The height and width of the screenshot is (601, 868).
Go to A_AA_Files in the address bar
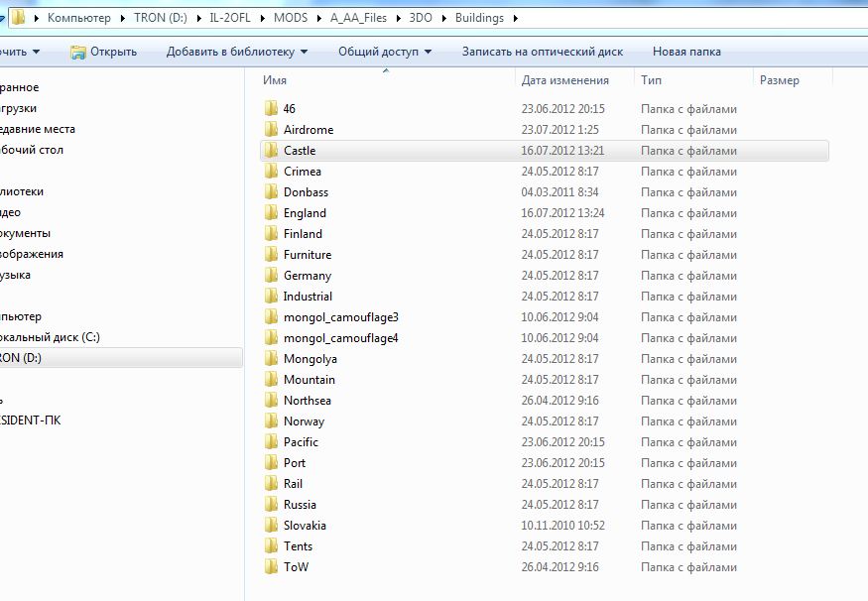coord(358,18)
